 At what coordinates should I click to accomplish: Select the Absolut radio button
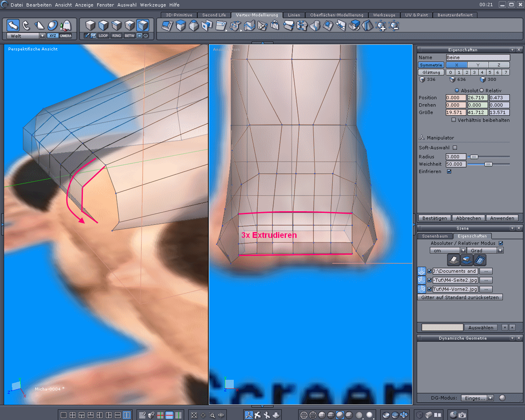(x=457, y=91)
